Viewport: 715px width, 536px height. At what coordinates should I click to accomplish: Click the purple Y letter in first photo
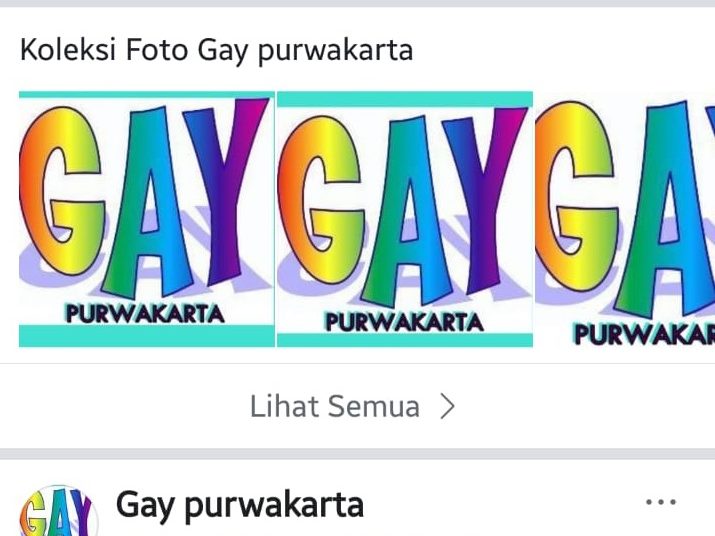pos(226,194)
